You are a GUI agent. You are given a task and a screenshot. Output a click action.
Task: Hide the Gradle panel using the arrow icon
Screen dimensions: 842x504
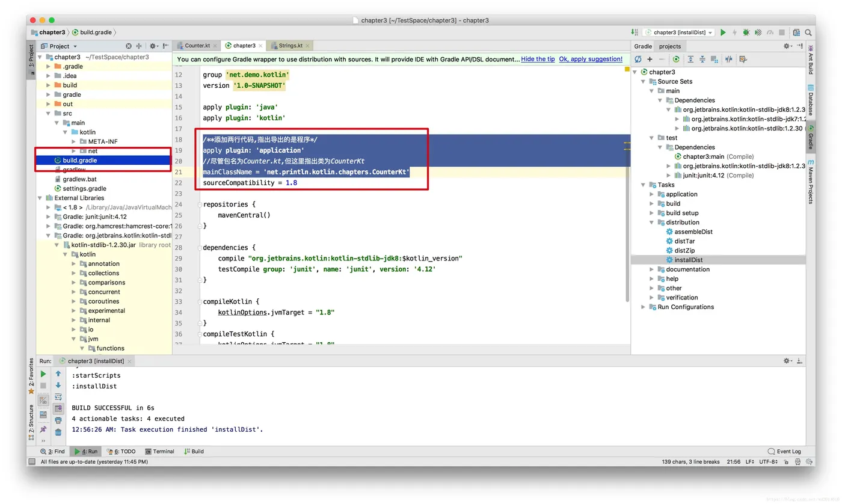(800, 46)
